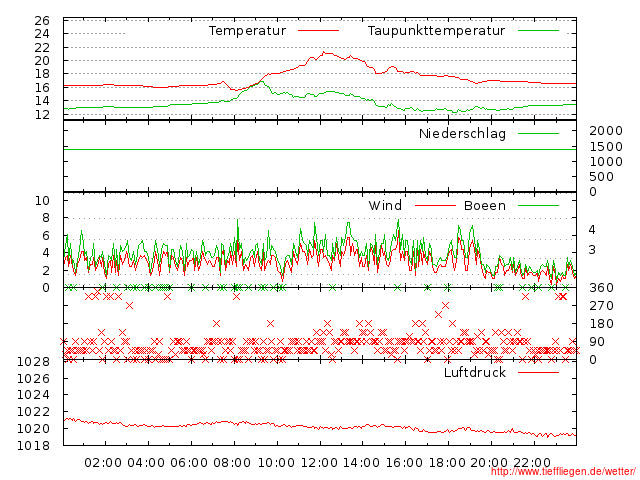640x480 pixels.
Task: Click the 8 wind speed axis value
Action: [46, 218]
